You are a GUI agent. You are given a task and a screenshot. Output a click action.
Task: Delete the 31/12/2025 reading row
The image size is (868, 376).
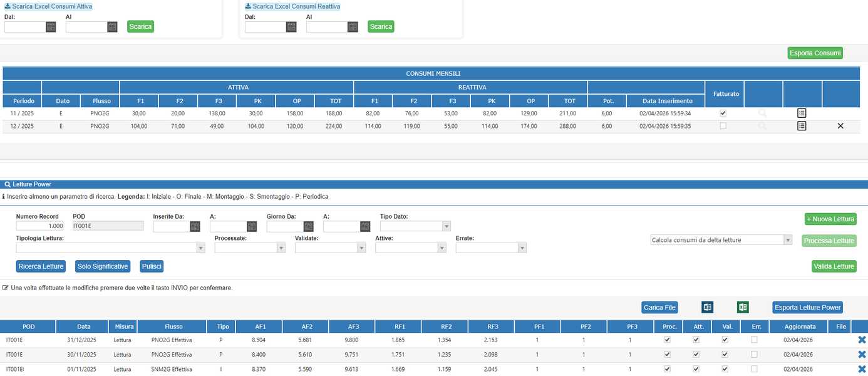click(862, 340)
